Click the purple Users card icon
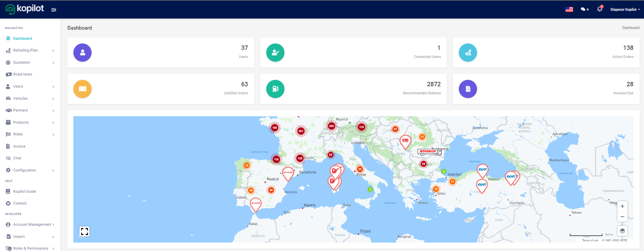Viewport: 644px width, 251px height. click(82, 53)
